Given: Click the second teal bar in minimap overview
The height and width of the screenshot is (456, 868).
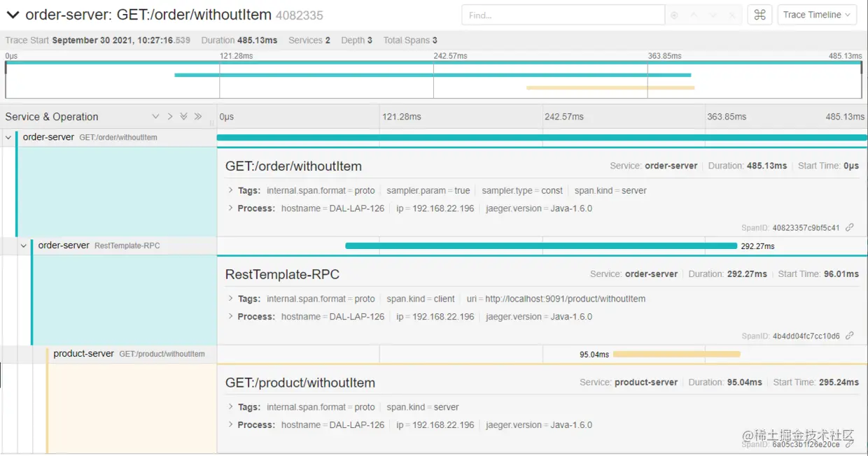Looking at the screenshot, I should point(433,75).
